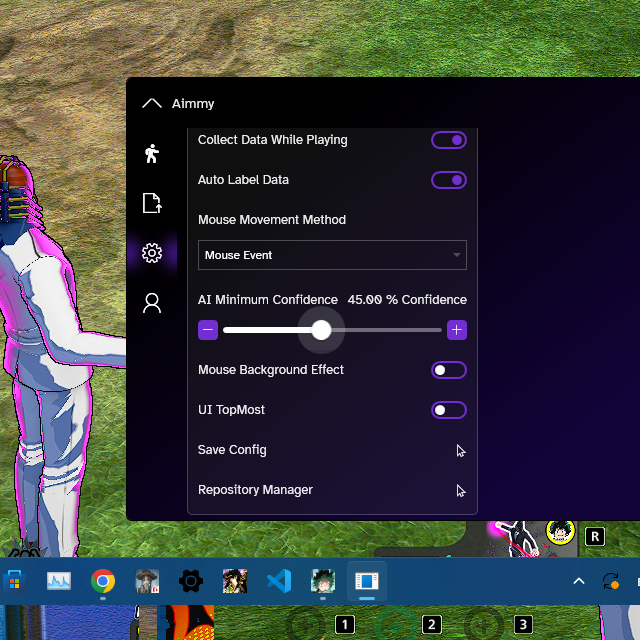Click the dropdown arrow in Mouse Movement Method
This screenshot has width=640, height=640.
click(457, 255)
